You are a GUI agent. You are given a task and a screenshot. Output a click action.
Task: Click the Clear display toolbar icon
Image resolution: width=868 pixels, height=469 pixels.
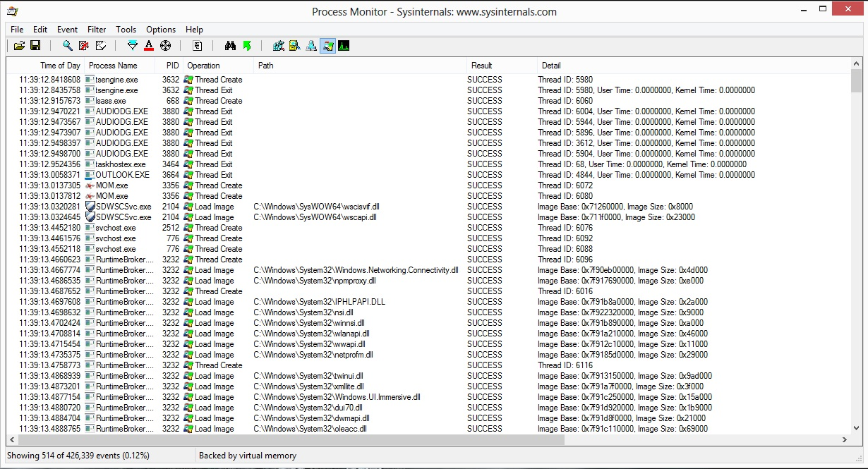click(x=100, y=46)
